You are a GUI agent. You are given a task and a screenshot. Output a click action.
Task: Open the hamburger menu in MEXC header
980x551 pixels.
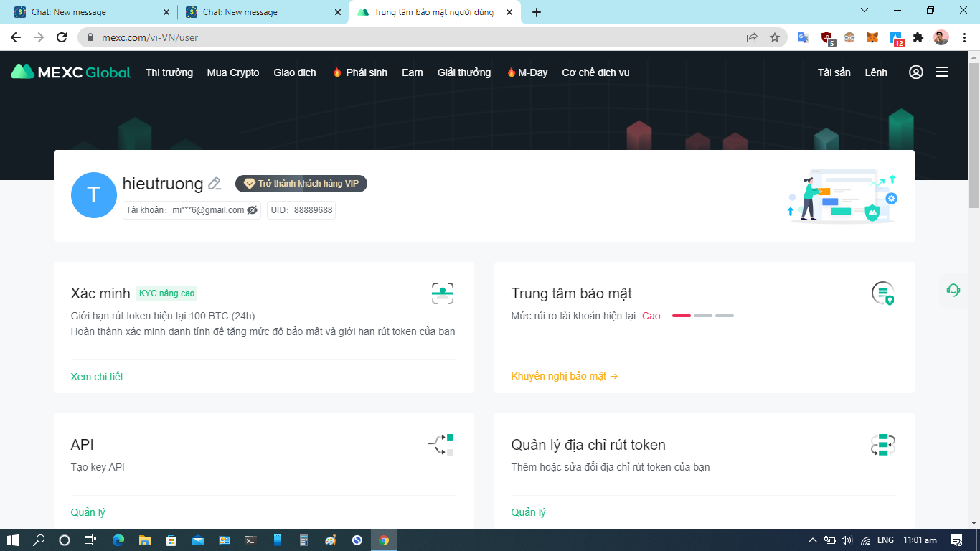(942, 72)
